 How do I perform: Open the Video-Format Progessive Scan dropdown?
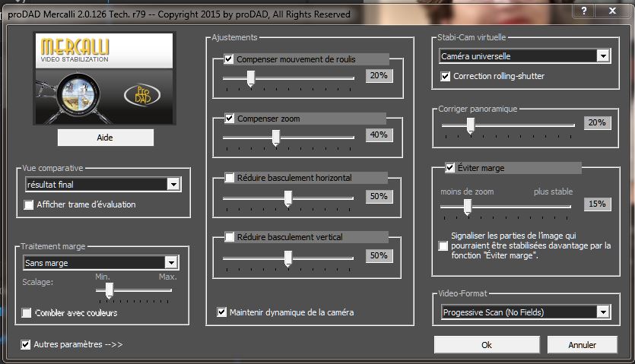pos(525,312)
